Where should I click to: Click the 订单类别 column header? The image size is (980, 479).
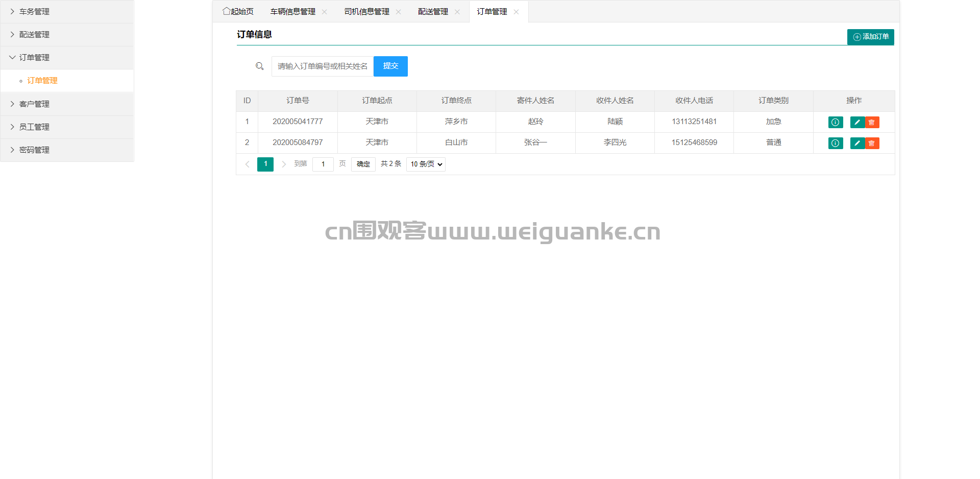click(773, 101)
